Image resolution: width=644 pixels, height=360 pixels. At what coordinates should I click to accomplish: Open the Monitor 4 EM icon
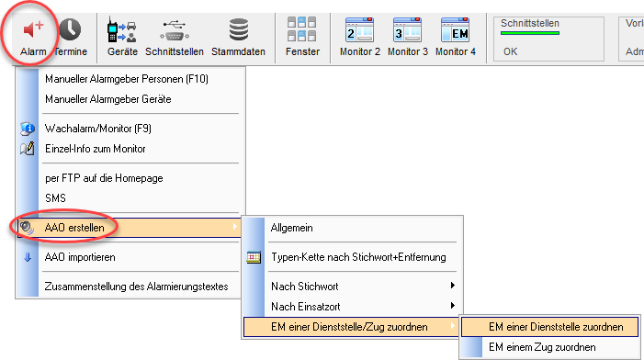click(455, 29)
